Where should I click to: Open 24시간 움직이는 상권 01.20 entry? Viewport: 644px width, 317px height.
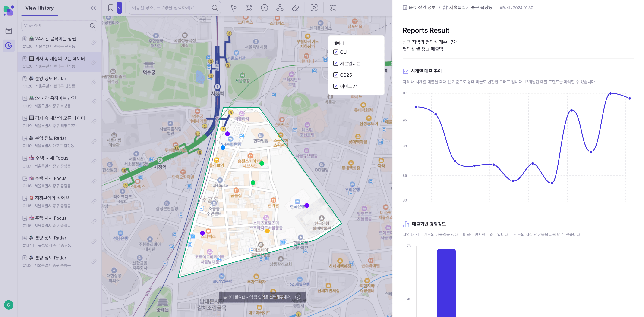[x=59, y=42]
